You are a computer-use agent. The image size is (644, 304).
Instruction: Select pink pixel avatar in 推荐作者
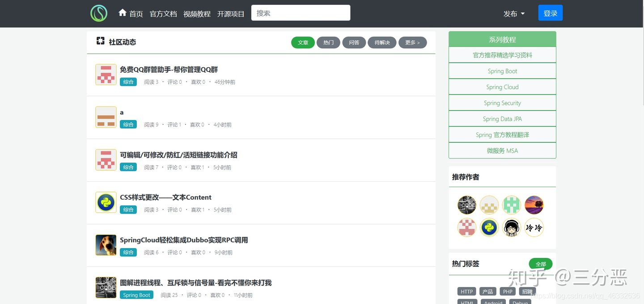coord(467,227)
